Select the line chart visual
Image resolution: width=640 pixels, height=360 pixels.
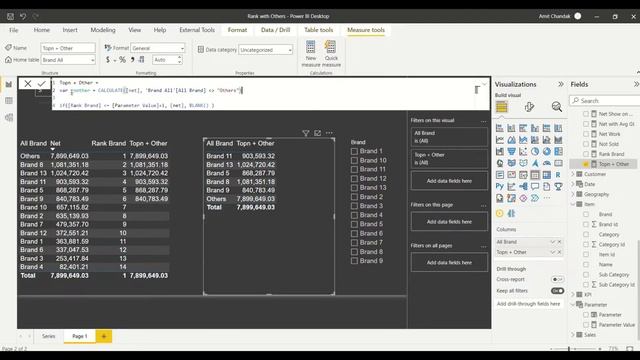tap(500, 140)
